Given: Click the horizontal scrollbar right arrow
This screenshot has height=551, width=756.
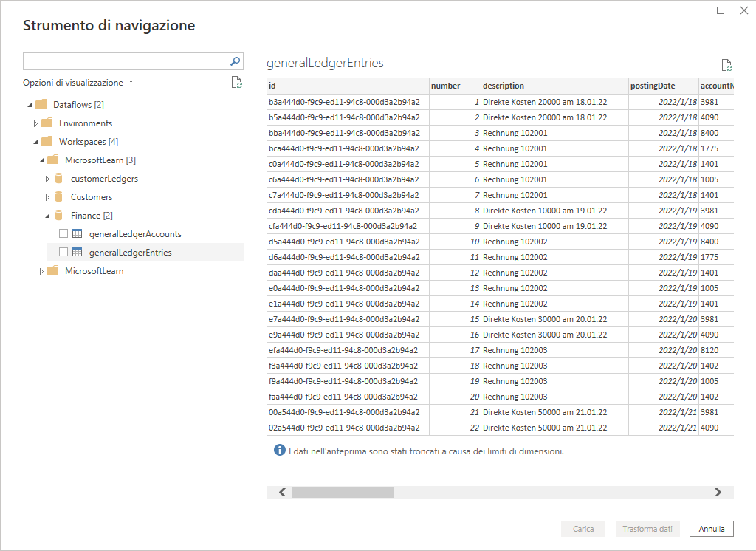Looking at the screenshot, I should pyautogui.click(x=718, y=493).
